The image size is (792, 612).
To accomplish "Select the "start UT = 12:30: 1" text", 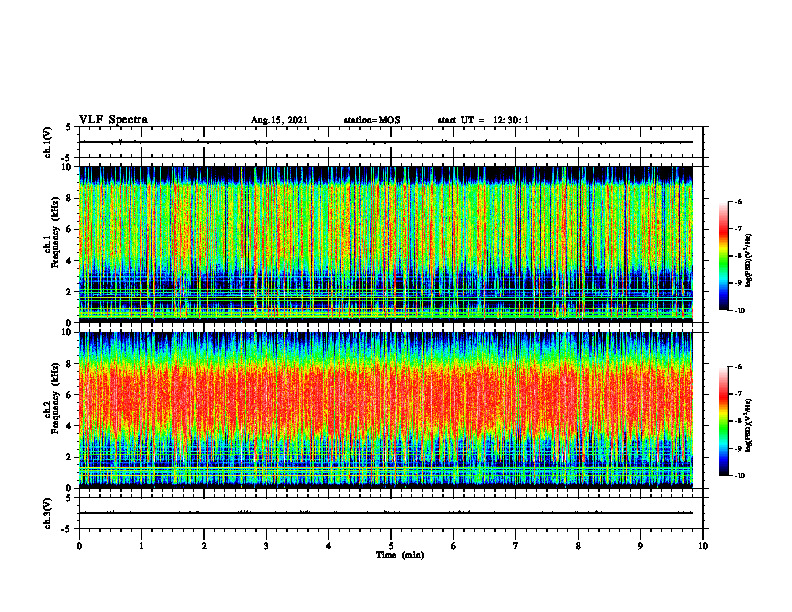I will coord(482,120).
